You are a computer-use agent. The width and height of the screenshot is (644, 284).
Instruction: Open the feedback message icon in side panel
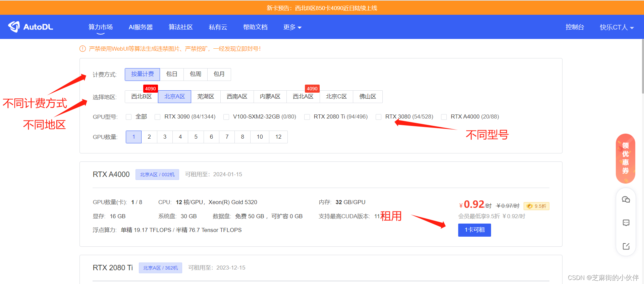(x=626, y=223)
